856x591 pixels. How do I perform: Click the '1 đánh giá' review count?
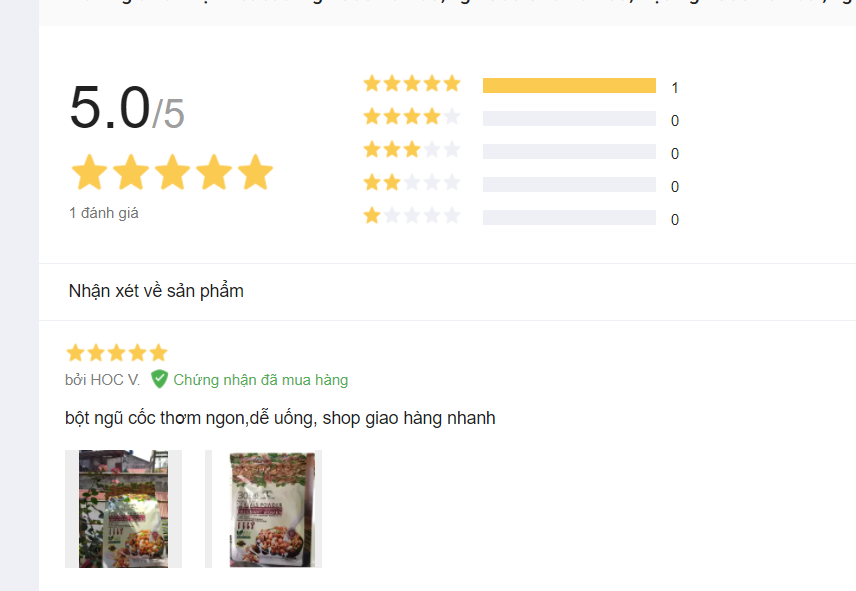tap(104, 213)
